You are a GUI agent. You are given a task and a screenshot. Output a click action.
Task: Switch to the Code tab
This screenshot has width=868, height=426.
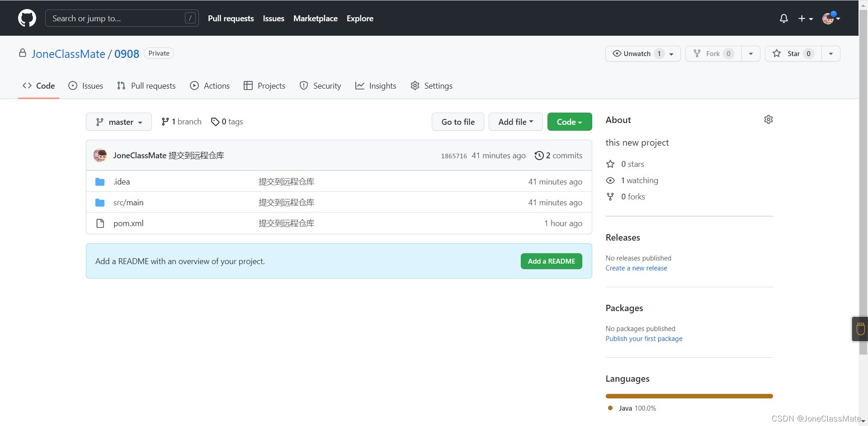tap(39, 85)
